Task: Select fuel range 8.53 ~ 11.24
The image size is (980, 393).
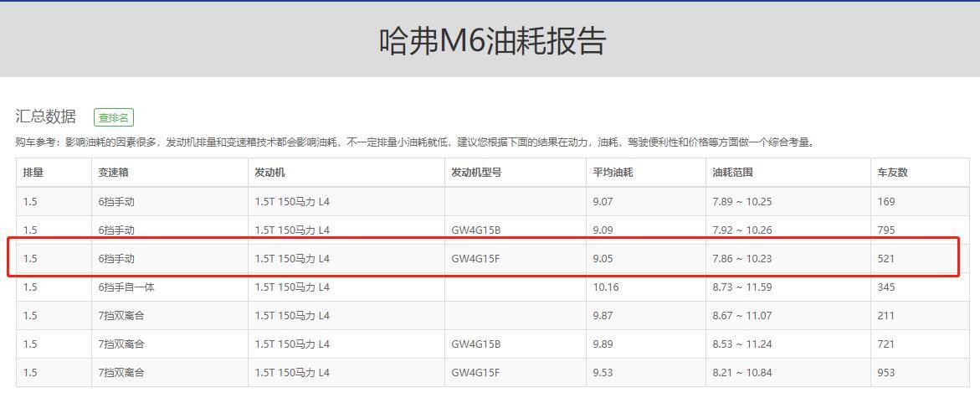Action: point(742,344)
